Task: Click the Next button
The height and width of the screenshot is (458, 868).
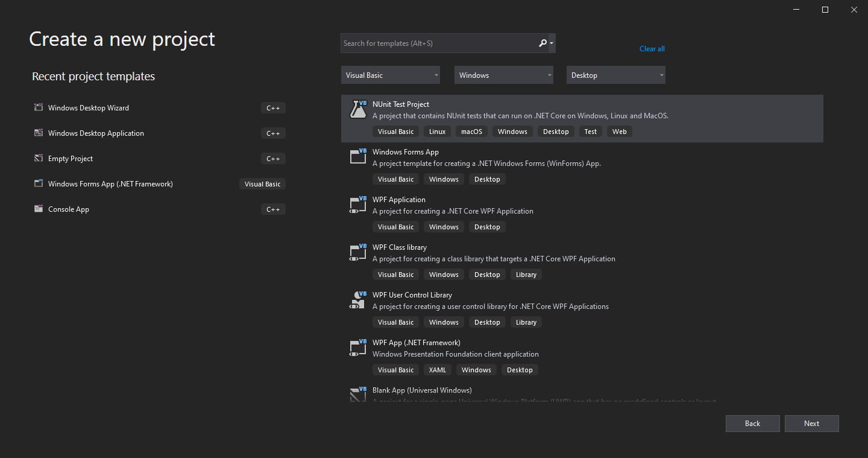Action: (811, 424)
